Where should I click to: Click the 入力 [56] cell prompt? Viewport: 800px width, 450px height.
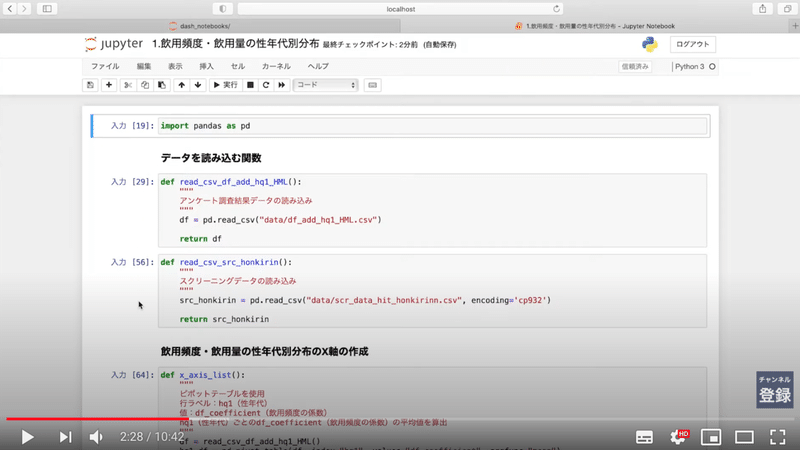pyautogui.click(x=132, y=262)
